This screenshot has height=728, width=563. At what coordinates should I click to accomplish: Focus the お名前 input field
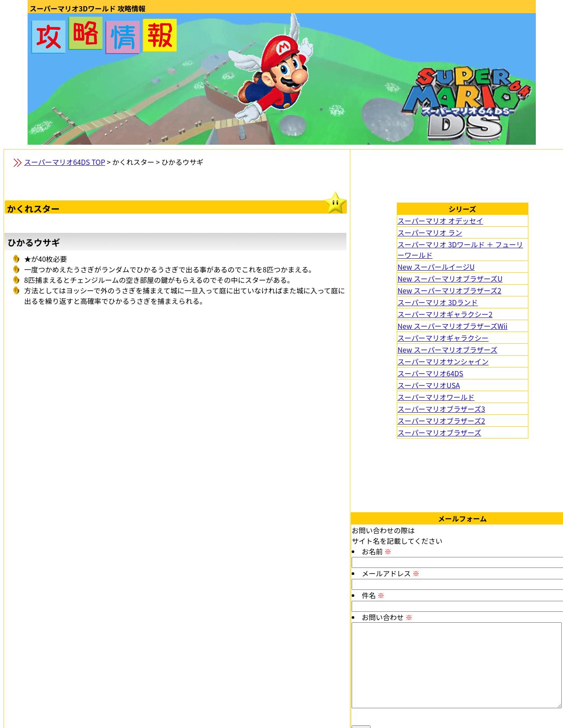click(457, 563)
